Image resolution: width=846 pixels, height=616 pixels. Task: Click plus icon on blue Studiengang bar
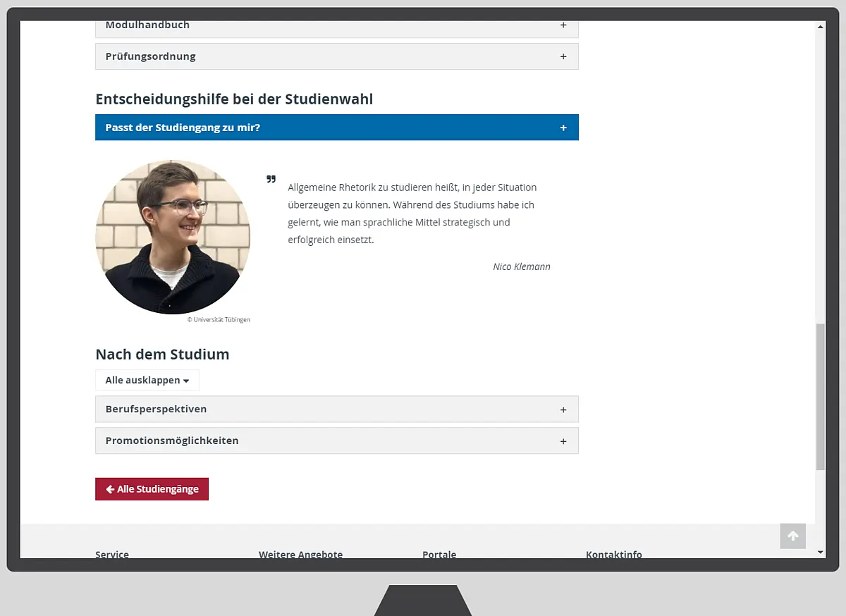563,128
